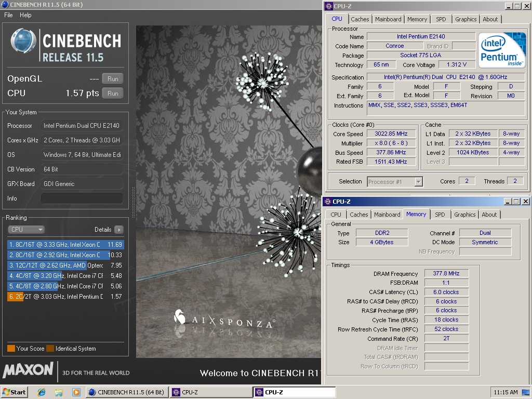This screenshot has width=532, height=399.
Task: Click the MAXON logo
Action: [28, 370]
